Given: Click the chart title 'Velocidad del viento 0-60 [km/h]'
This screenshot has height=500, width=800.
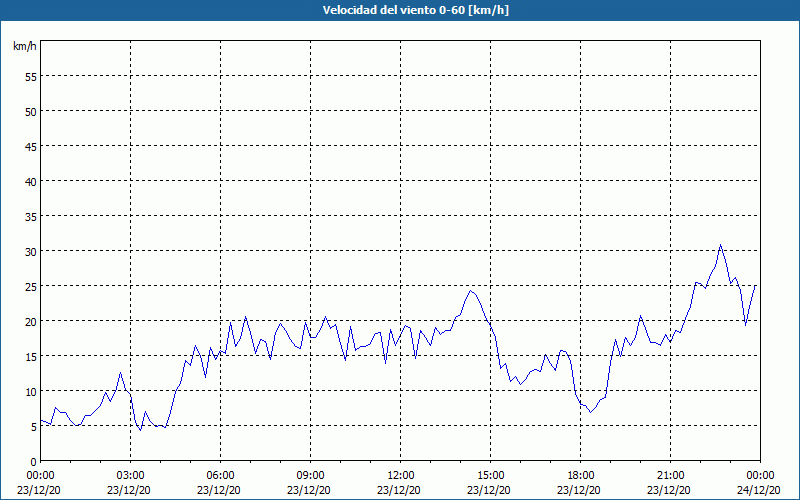Looking at the screenshot, I should click(x=415, y=10).
